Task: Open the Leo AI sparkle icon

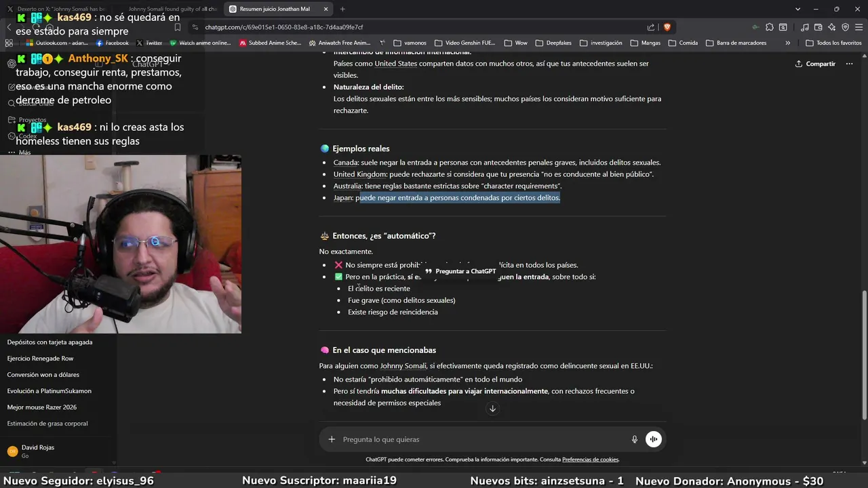Action: pyautogui.click(x=831, y=27)
